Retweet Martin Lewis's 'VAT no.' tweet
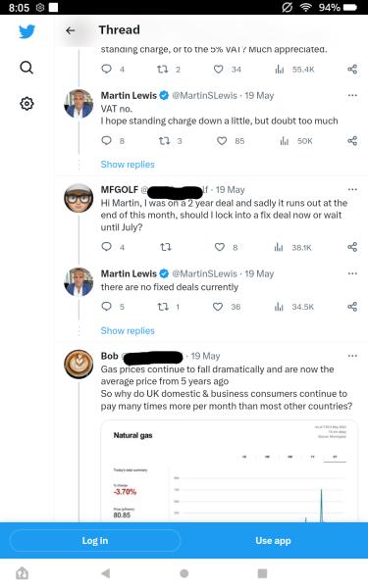The height and width of the screenshot is (588, 368). click(164, 141)
